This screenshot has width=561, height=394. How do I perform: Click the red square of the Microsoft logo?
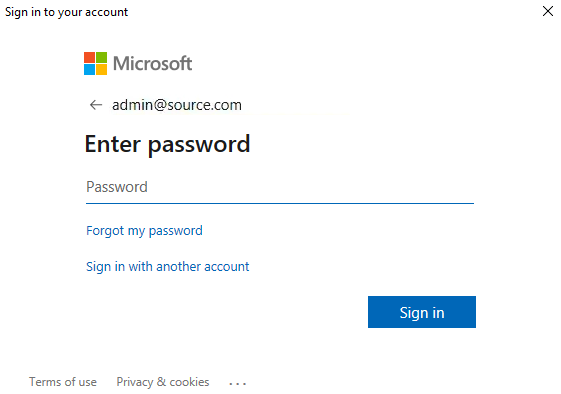[x=89, y=57]
